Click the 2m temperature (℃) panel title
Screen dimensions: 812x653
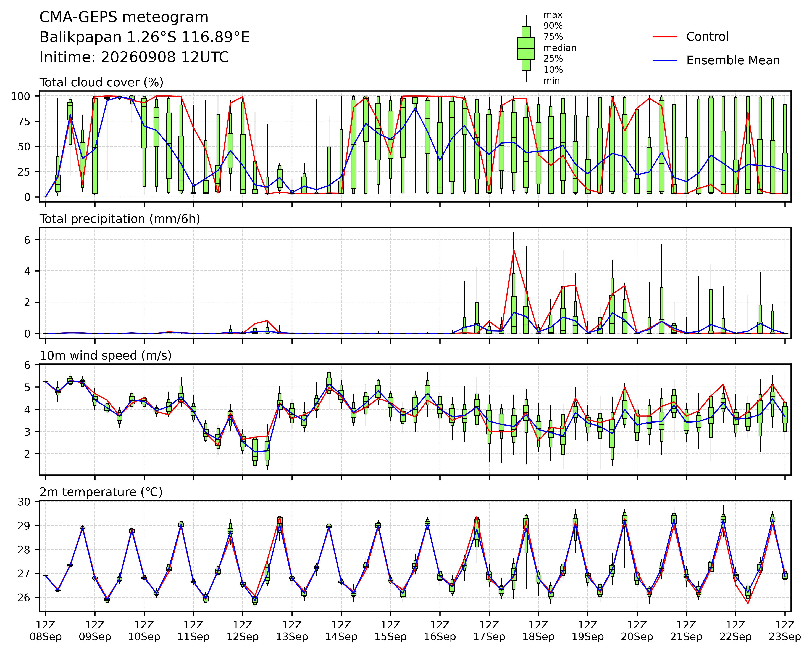(x=101, y=492)
